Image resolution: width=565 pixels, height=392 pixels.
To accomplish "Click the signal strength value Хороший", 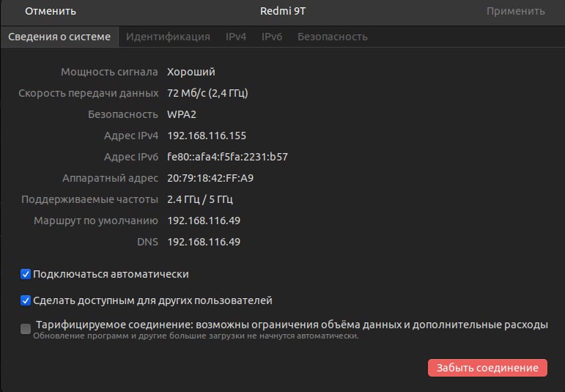I will (x=191, y=72).
